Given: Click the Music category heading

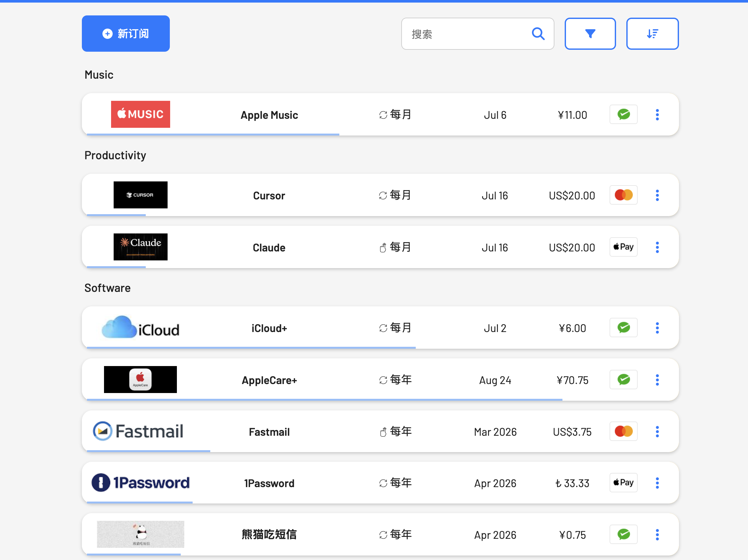Looking at the screenshot, I should pos(99,75).
